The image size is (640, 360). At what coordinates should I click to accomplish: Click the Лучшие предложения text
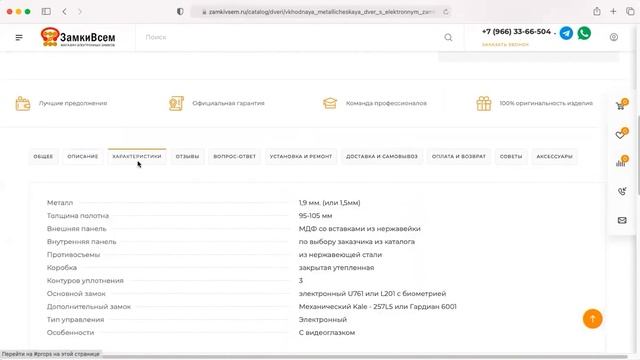click(73, 103)
